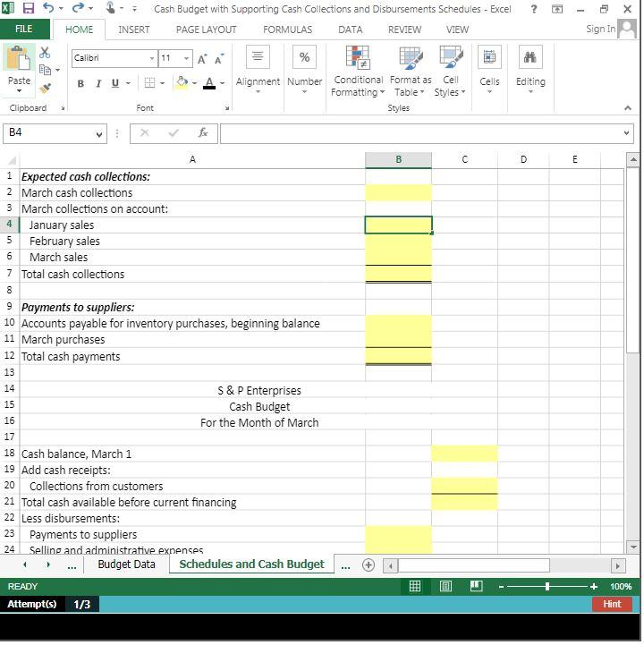Expand the formula bar
The width and height of the screenshot is (644, 645).
(626, 133)
